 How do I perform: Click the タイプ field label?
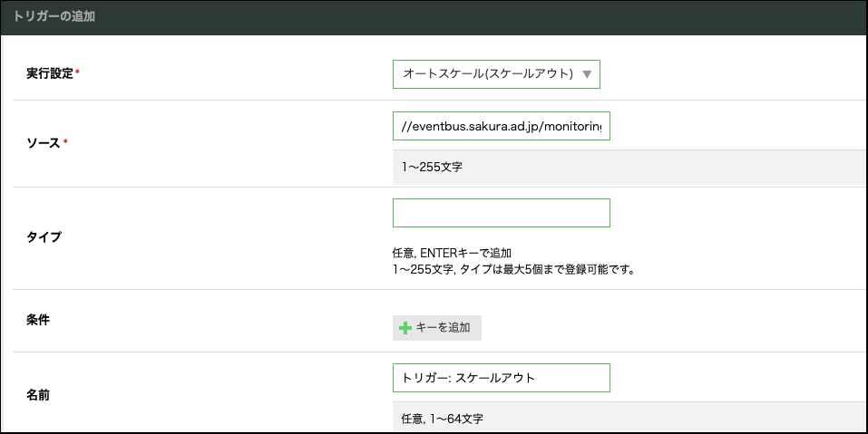coord(44,237)
